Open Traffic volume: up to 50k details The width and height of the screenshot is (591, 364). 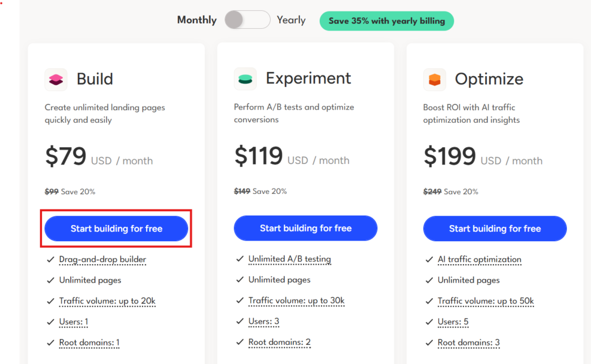pyautogui.click(x=485, y=301)
